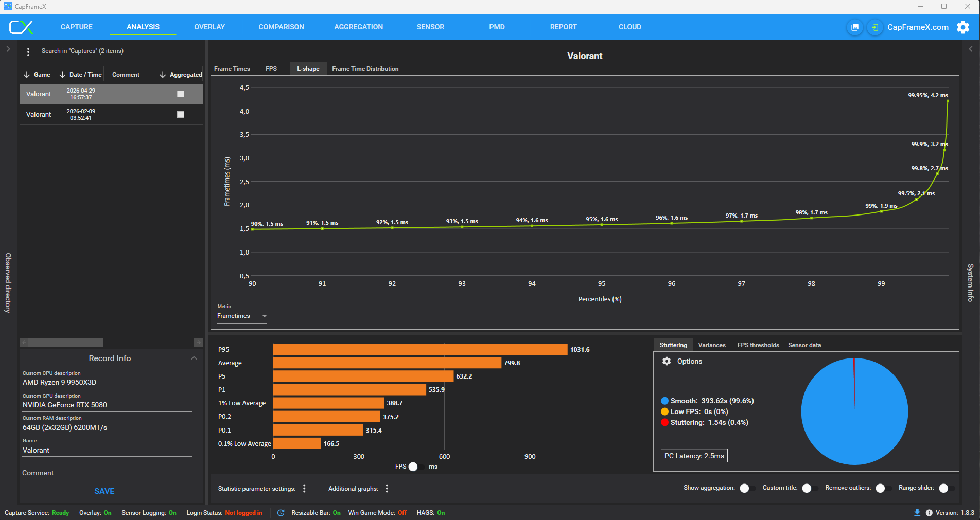Click the download update icon in status bar
980x520 pixels.
point(917,513)
